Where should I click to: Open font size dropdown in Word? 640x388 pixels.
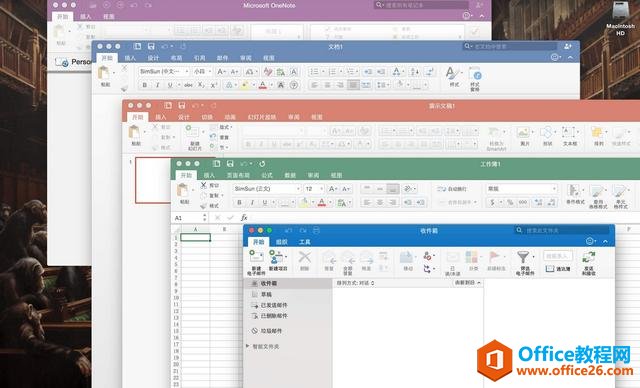pos(210,71)
